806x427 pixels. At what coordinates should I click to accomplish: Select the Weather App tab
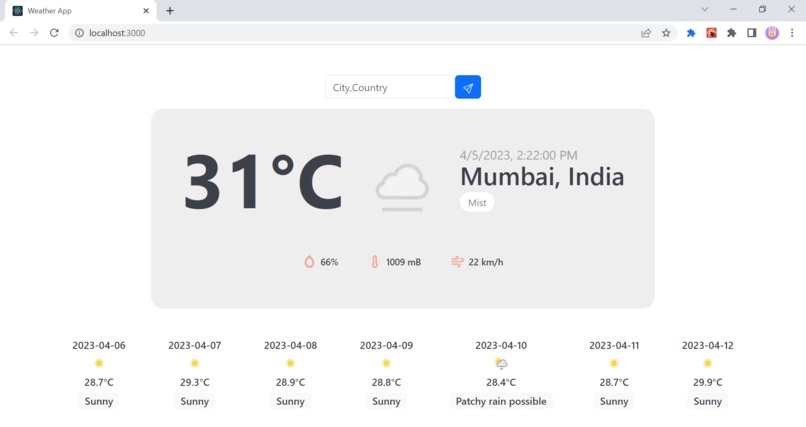click(x=81, y=11)
